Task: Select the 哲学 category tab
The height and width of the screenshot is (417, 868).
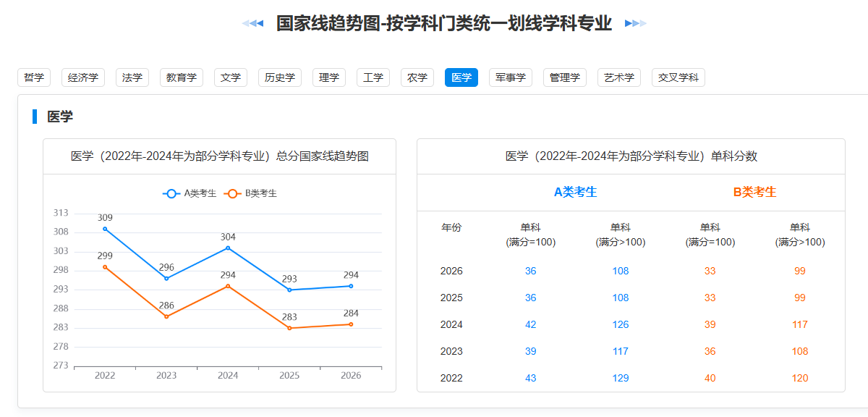Action: (x=34, y=77)
